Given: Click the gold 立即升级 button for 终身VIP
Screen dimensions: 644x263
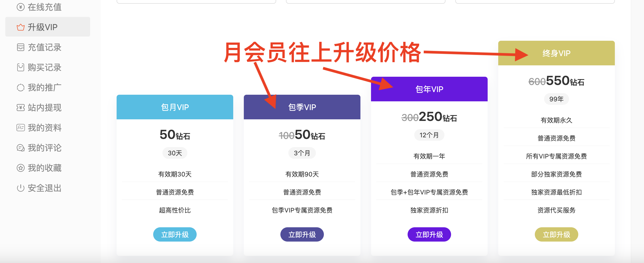Looking at the screenshot, I should pyautogui.click(x=557, y=234).
